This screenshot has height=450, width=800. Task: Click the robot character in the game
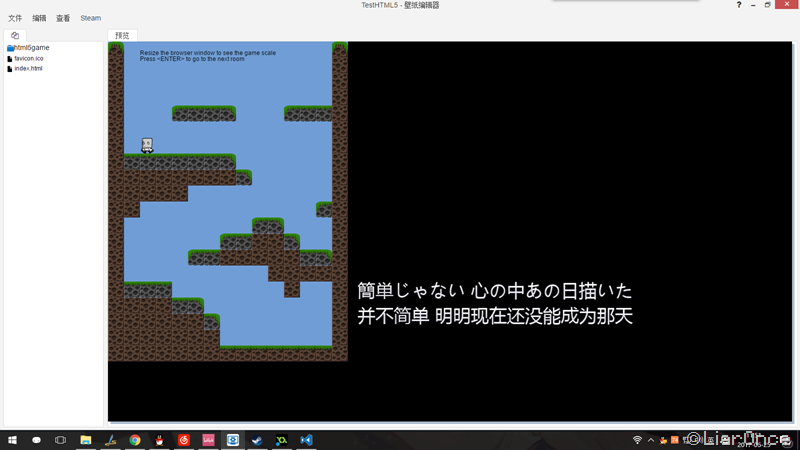pyautogui.click(x=147, y=145)
